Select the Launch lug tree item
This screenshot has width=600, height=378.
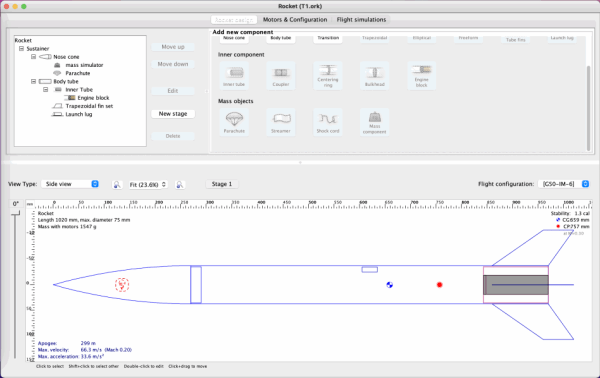point(79,114)
